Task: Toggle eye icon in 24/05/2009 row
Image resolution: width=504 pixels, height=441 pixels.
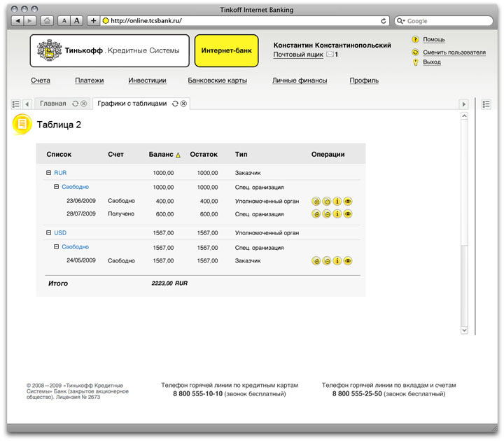Action: tap(348, 261)
